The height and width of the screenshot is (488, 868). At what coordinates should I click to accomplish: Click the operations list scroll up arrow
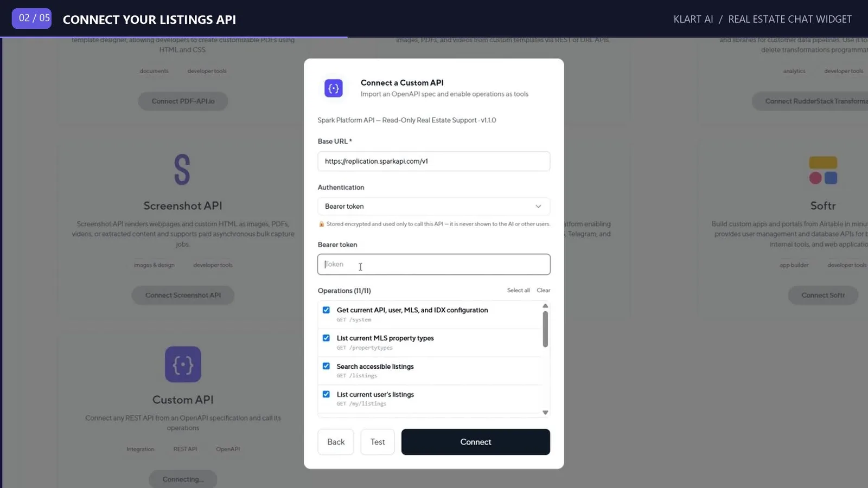[x=545, y=306]
